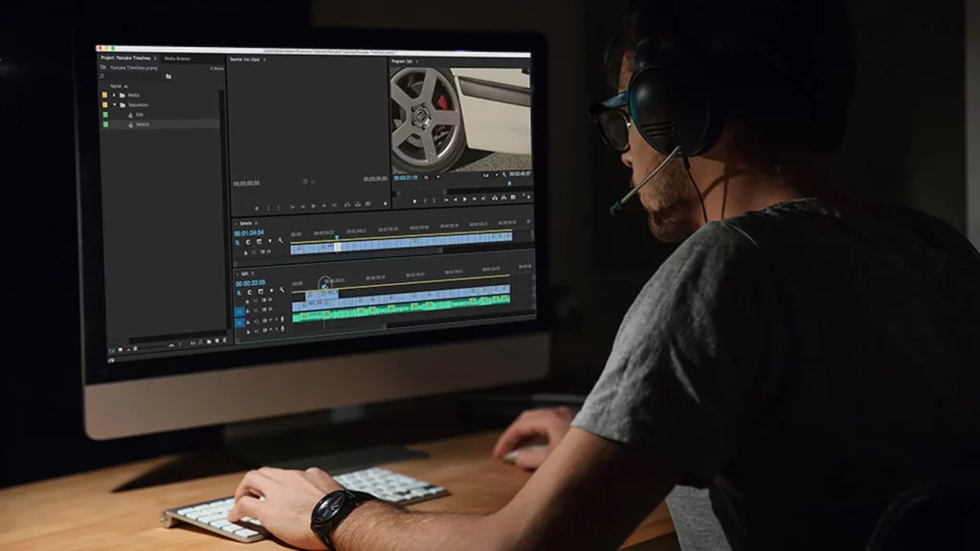Click Add Marker in the Program monitor

coord(414,200)
